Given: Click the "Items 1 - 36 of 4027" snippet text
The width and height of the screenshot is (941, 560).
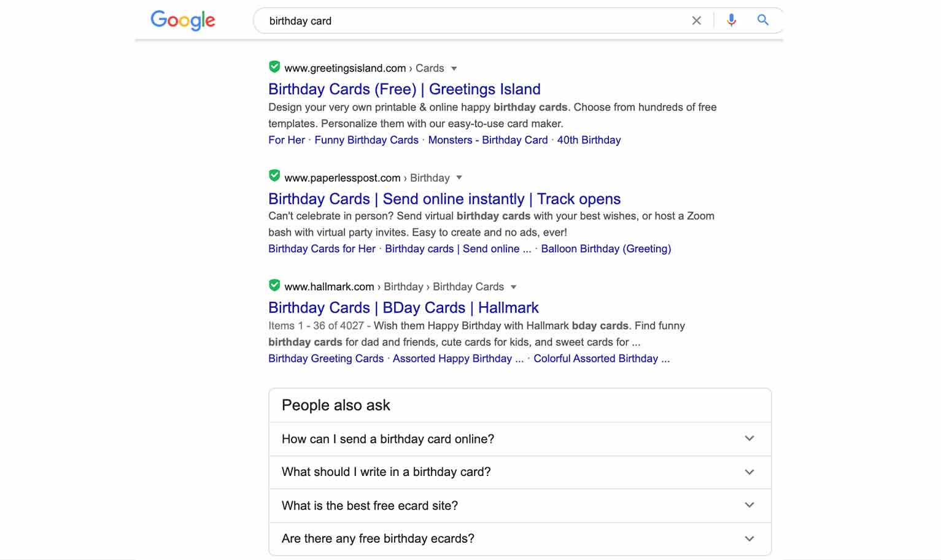Looking at the screenshot, I should pyautogui.click(x=316, y=326).
